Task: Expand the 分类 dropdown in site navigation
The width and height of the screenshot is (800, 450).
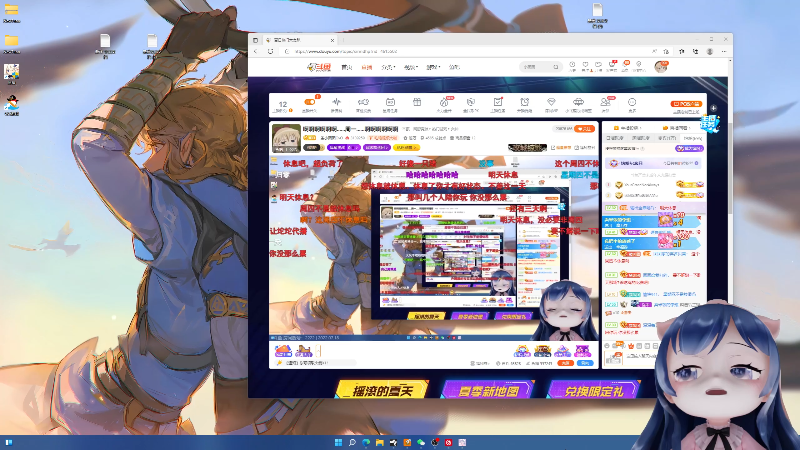Action: coord(388,67)
